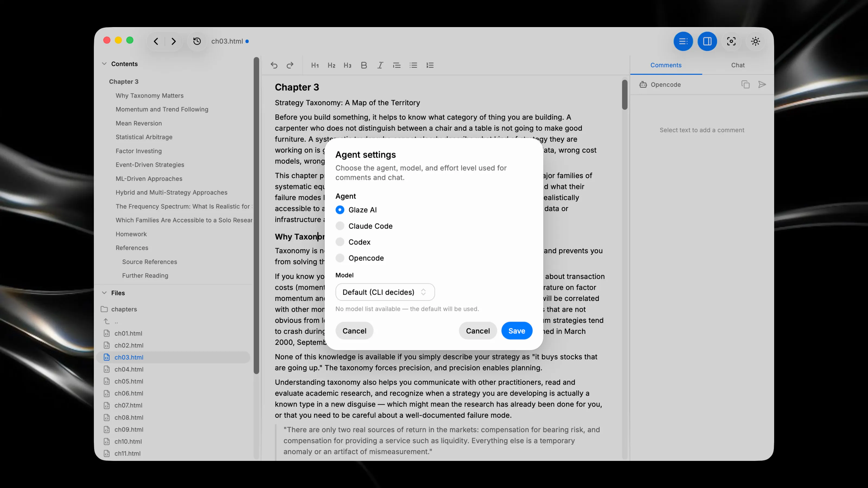Viewport: 868px width, 488px height.
Task: Jump to Factor Investing section
Action: tap(139, 151)
